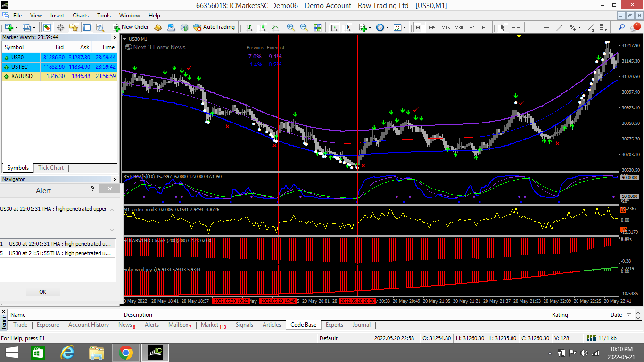Open the new chart dropdown arrow

tap(17, 27)
